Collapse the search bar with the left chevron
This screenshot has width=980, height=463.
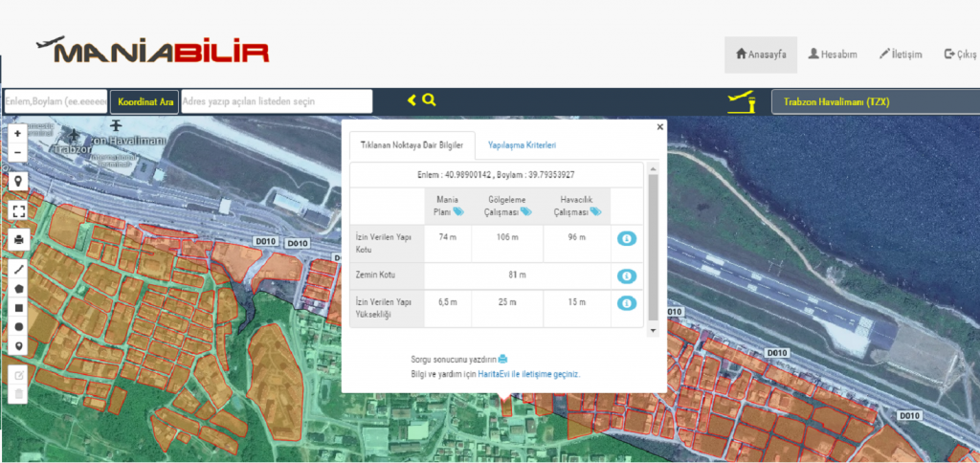412,100
